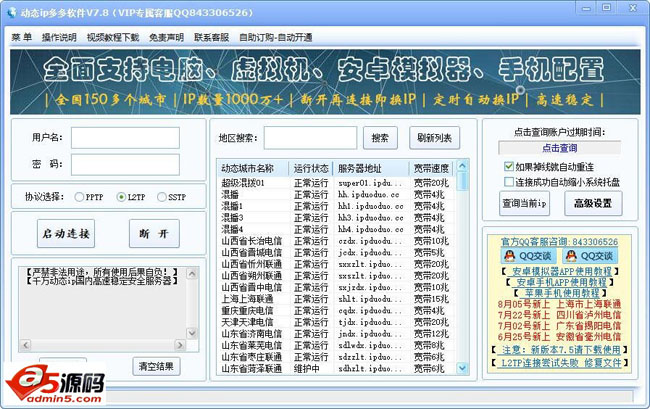The image size is (650, 409).
Task: Select 山东省济南电信 server row
Action: 337,334
